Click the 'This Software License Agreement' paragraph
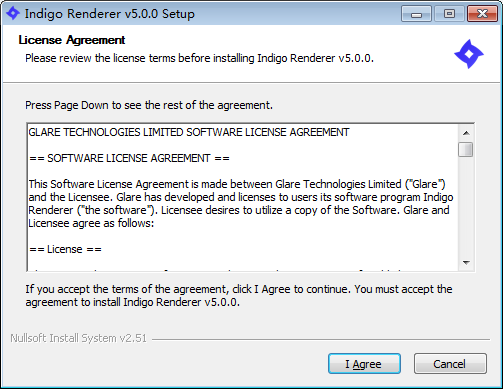The height and width of the screenshot is (389, 503). point(241,204)
